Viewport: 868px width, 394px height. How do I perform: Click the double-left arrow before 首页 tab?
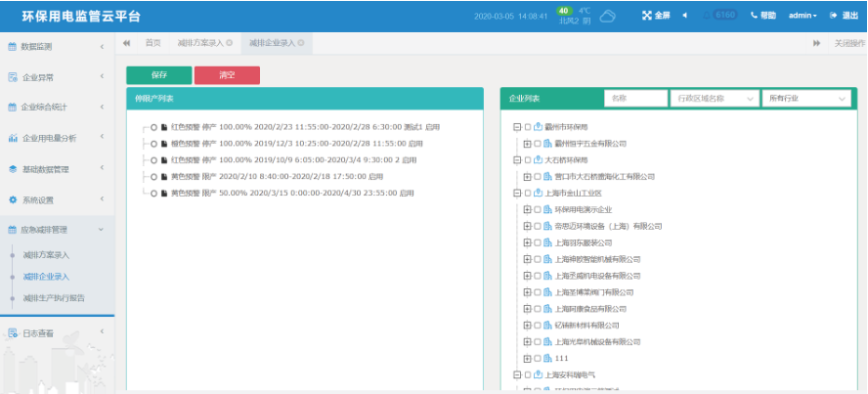[x=127, y=43]
